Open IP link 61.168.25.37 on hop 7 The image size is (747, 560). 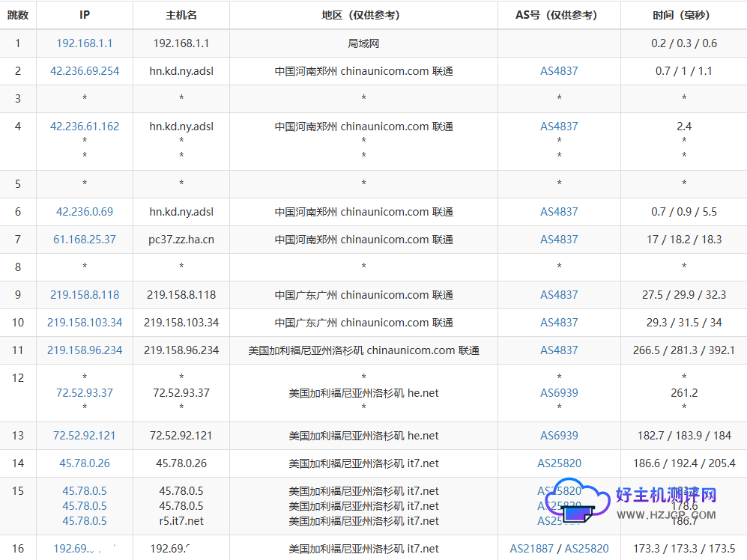(84, 239)
